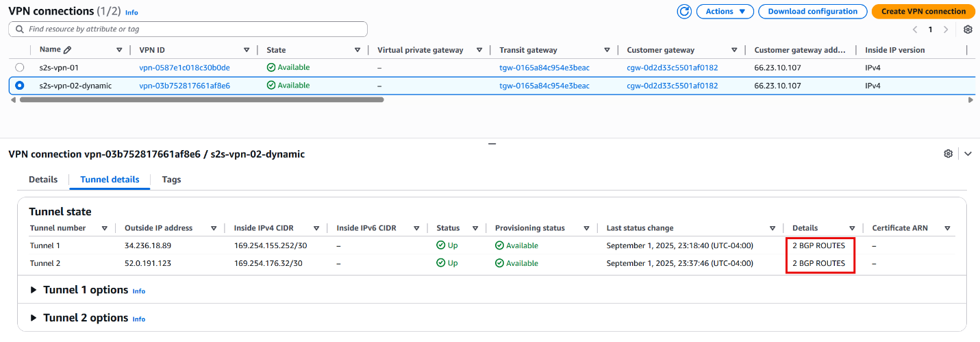Go to next page arrow

946,29
